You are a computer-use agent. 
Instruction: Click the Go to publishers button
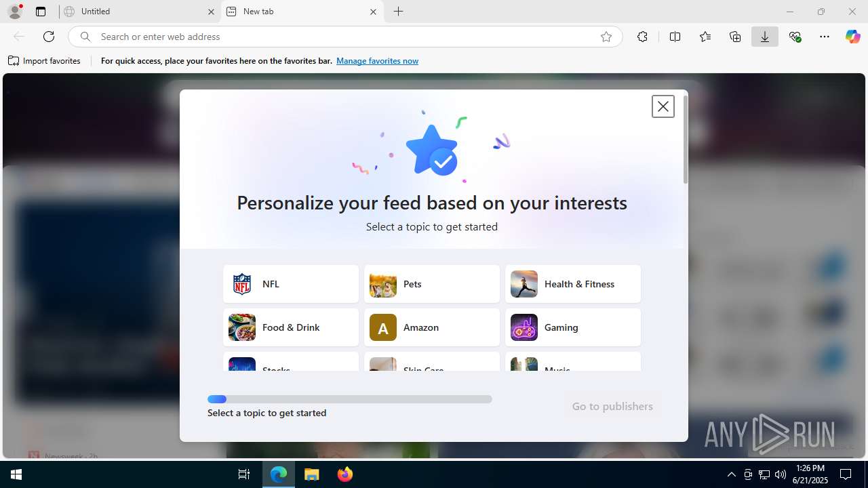(x=612, y=407)
